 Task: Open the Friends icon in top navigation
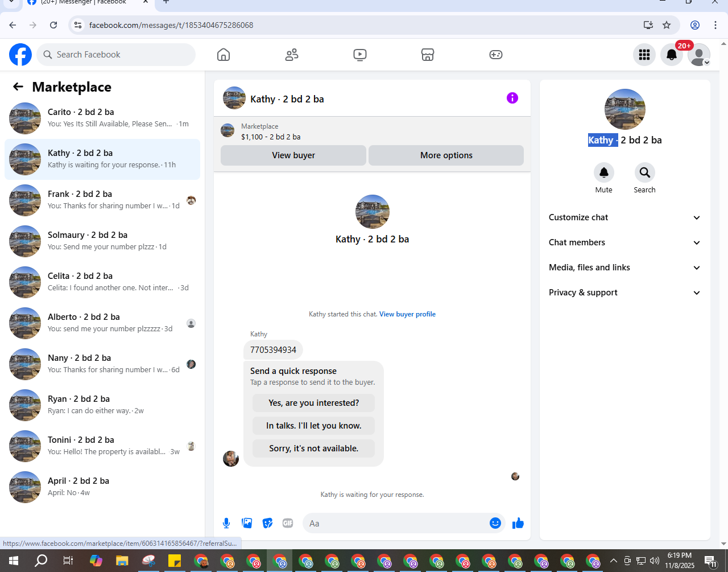(292, 55)
